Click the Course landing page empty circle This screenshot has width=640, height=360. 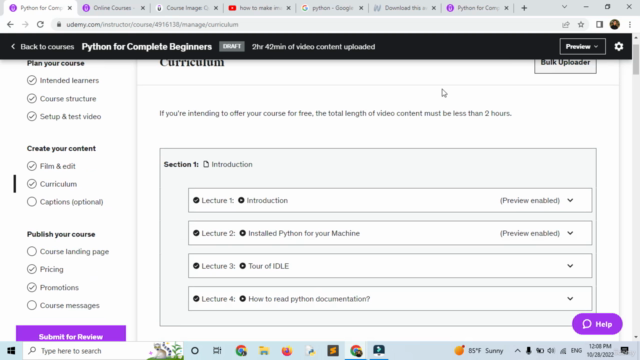(x=32, y=251)
